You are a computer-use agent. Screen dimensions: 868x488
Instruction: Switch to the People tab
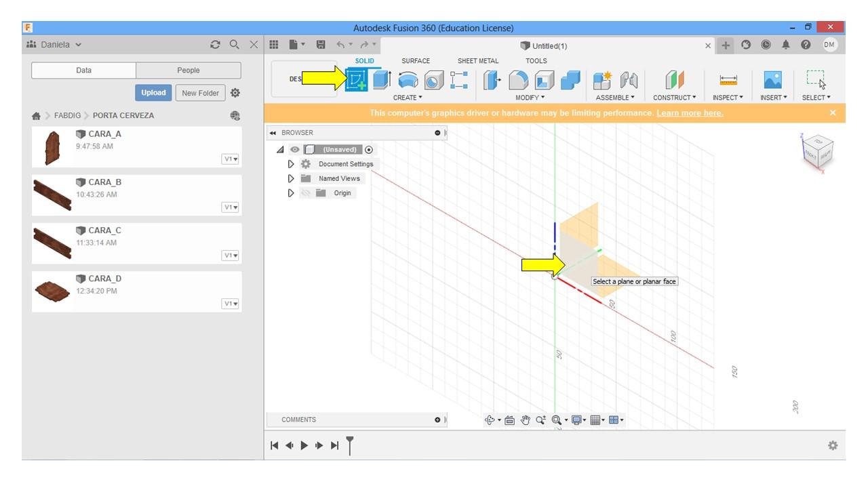tap(189, 70)
